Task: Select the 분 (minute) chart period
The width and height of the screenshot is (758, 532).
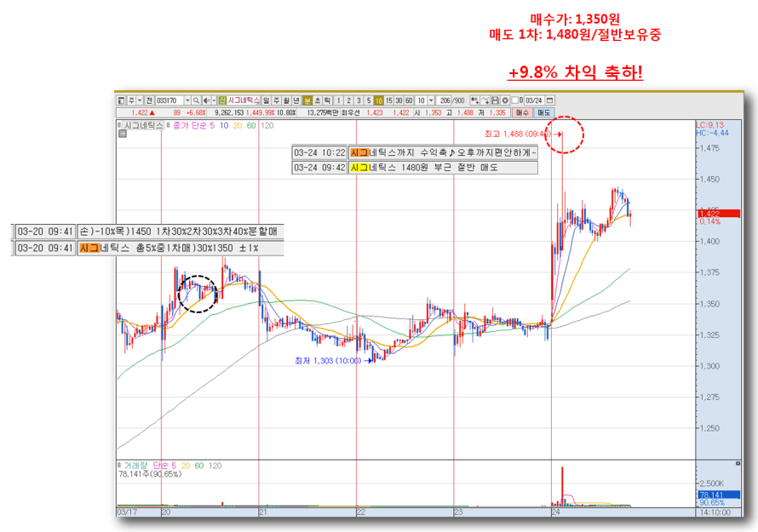Action: pos(307,100)
